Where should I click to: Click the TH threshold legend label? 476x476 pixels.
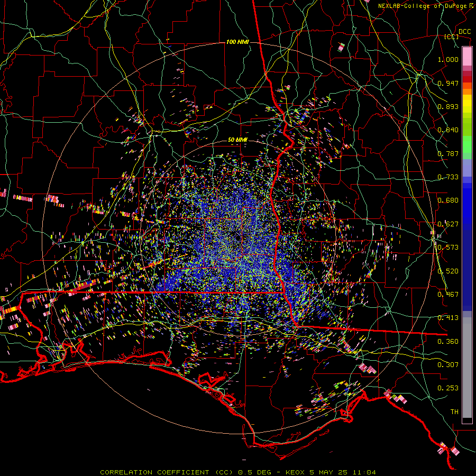pos(454,412)
